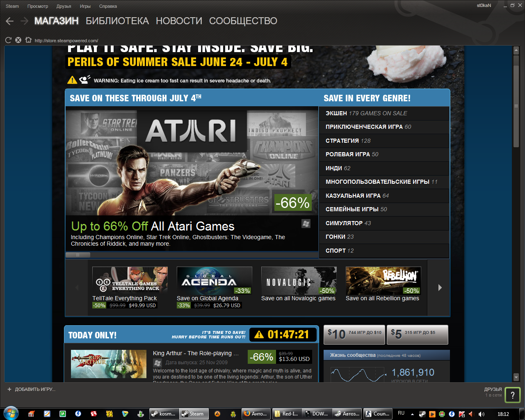This screenshot has width=525, height=420.
Task: Show next featured deals with right arrow
Action: click(440, 288)
